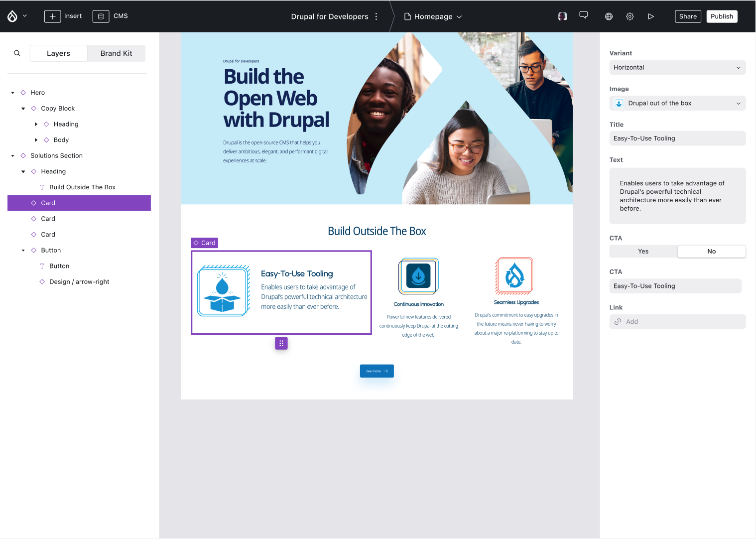Open the Variant Horizontal dropdown
The width and height of the screenshot is (756, 539).
click(x=677, y=68)
